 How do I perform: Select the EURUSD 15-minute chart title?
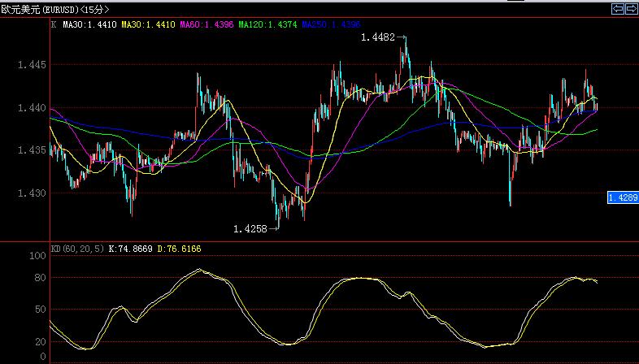(55, 10)
